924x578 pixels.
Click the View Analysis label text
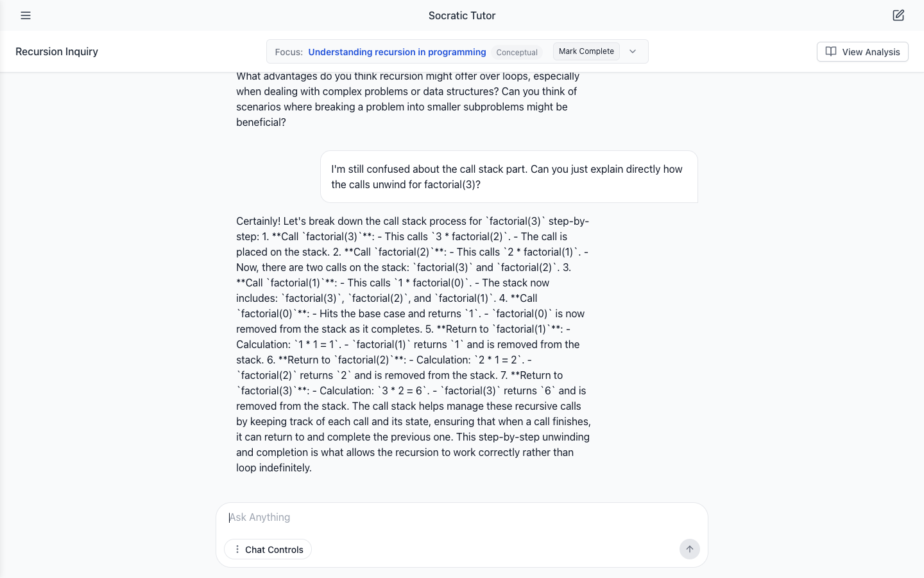[x=871, y=52]
